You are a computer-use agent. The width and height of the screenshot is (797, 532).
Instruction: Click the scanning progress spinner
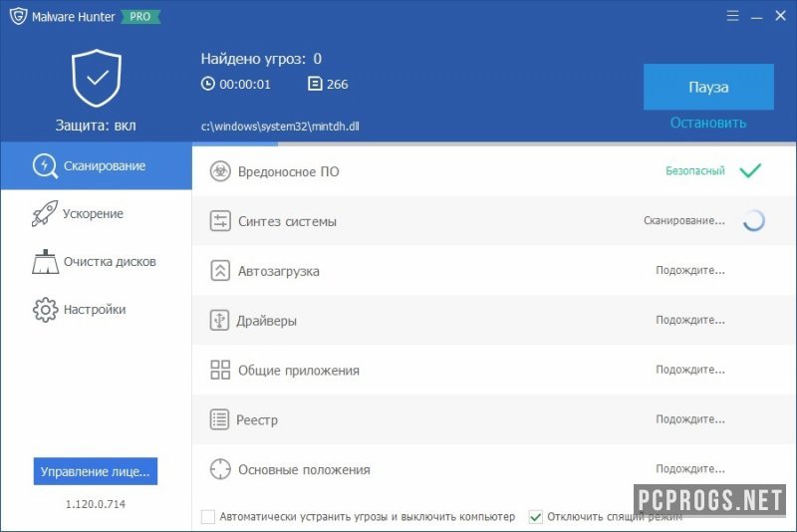753,220
